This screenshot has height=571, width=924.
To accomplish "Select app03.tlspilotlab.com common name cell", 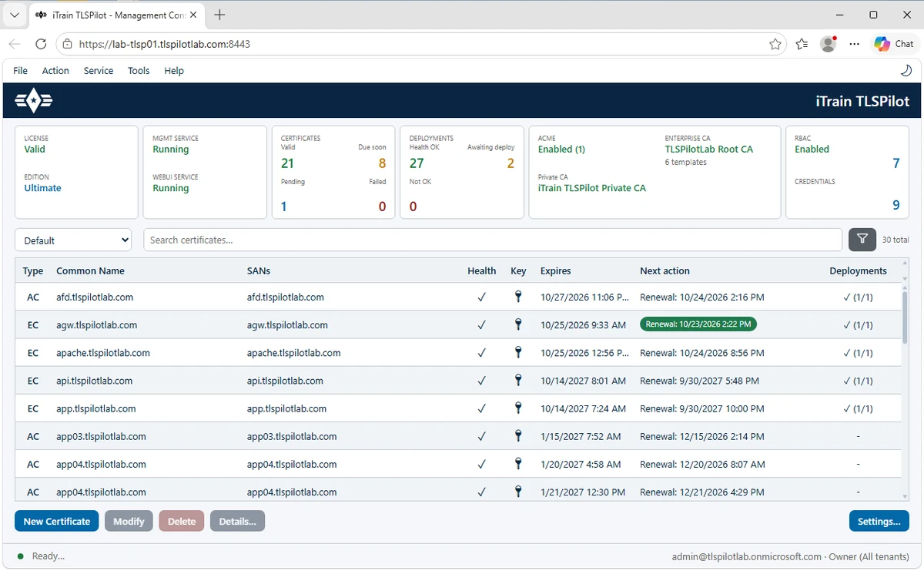I will click(101, 436).
